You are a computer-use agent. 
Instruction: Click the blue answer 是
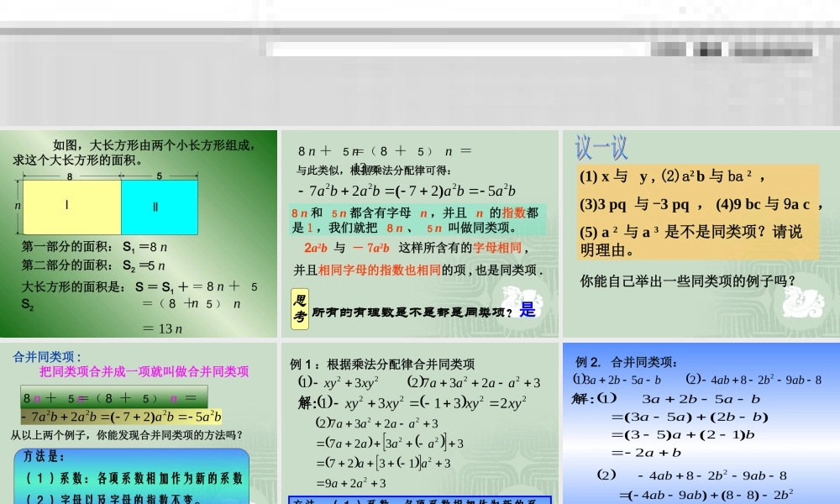[528, 310]
